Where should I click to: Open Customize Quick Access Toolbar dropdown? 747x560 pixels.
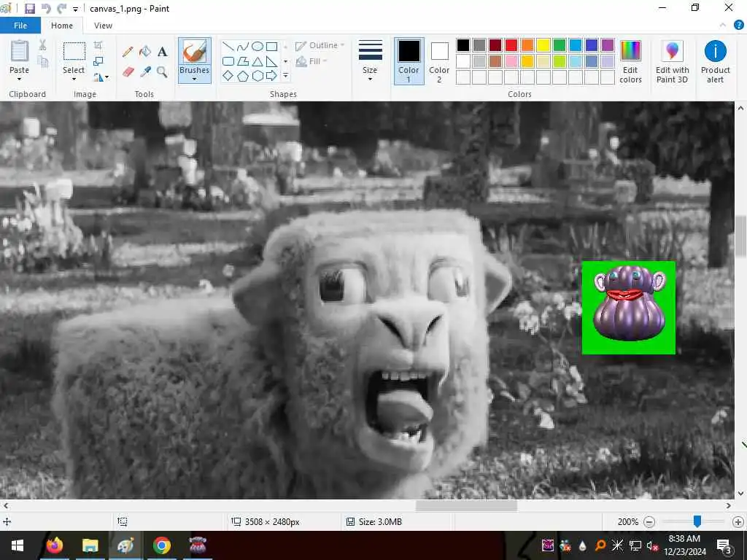point(75,9)
